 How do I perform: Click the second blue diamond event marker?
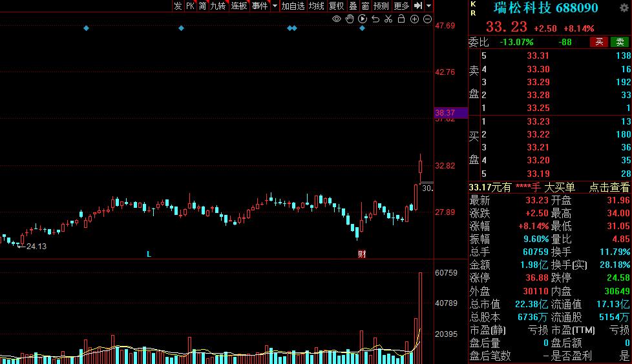182,28
